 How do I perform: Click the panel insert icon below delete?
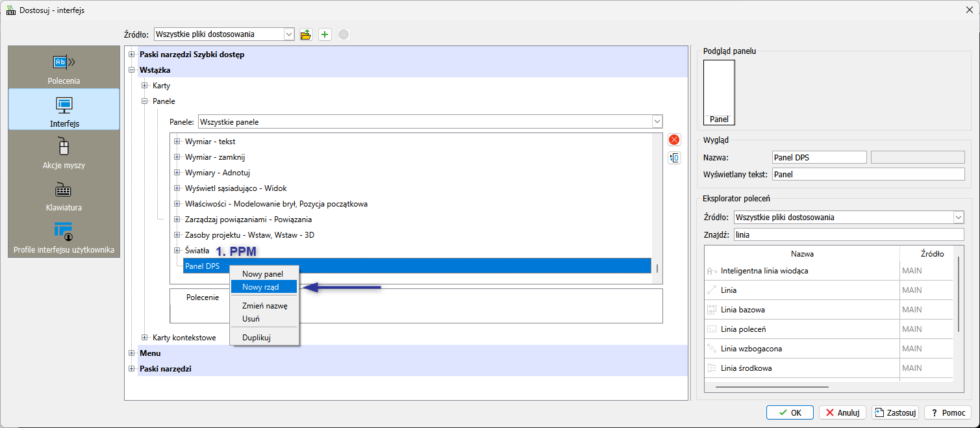click(x=674, y=158)
